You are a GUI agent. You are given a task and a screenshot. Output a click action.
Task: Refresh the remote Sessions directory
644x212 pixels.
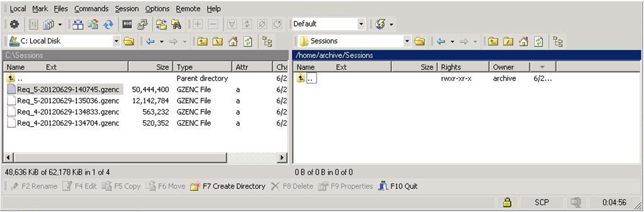click(x=540, y=42)
